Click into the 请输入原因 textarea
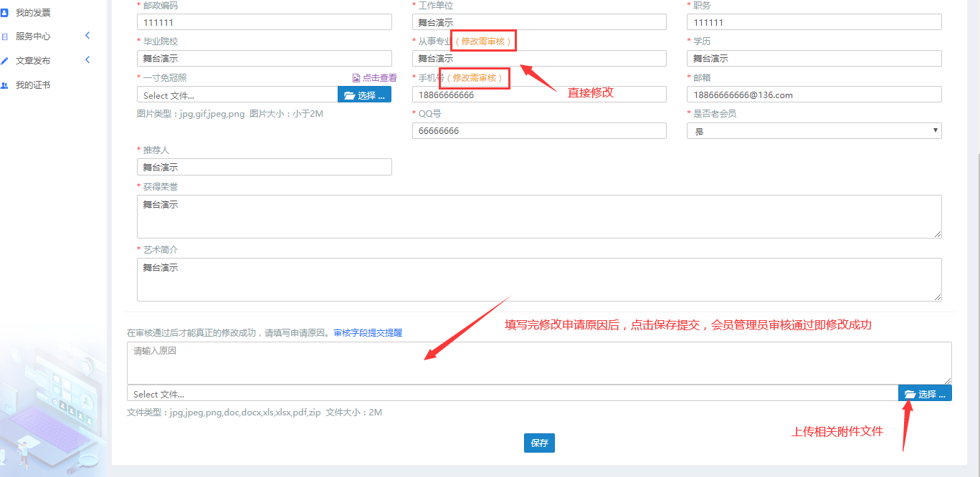The height and width of the screenshot is (477, 980). 538,362
